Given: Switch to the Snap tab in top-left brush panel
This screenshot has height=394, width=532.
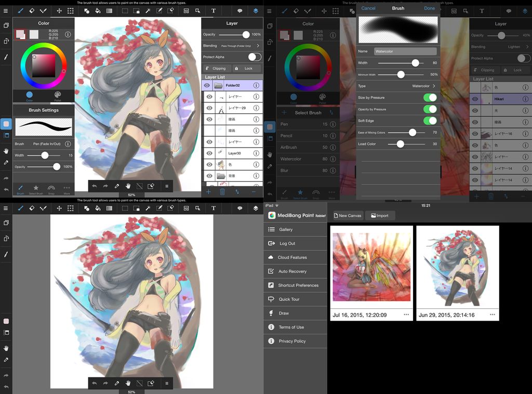Looking at the screenshot, I should (x=51, y=189).
